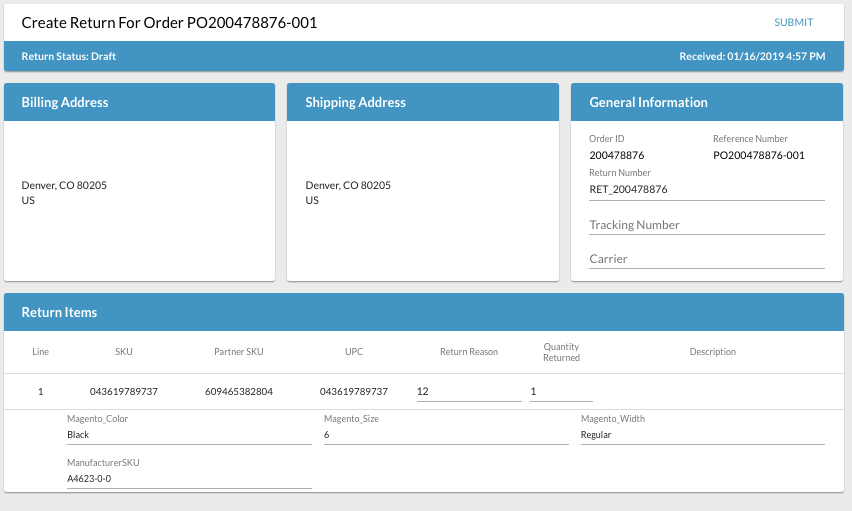This screenshot has height=511, width=852.
Task: Edit the ManufacturerSKU field A4623-0-0
Action: pyautogui.click(x=189, y=479)
